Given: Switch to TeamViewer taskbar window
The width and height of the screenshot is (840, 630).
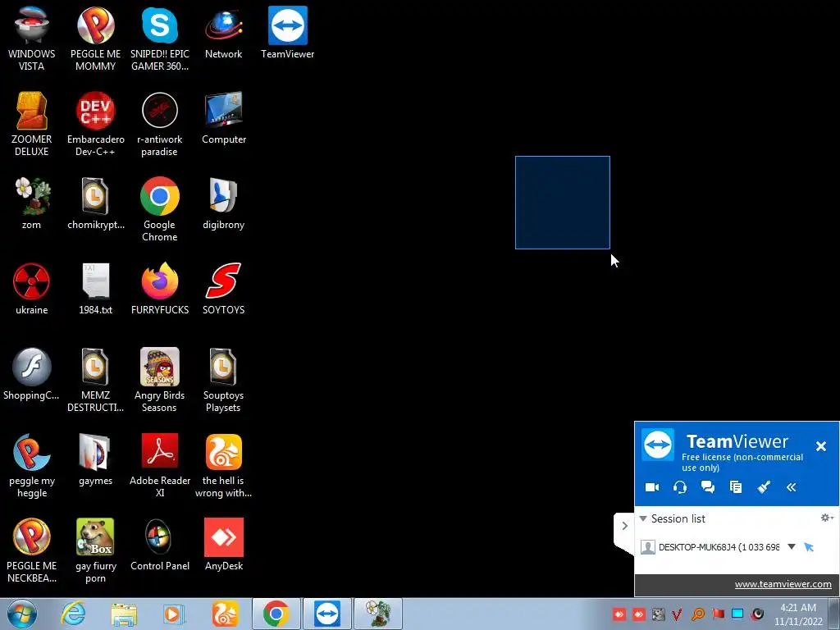Looking at the screenshot, I should click(x=327, y=614).
